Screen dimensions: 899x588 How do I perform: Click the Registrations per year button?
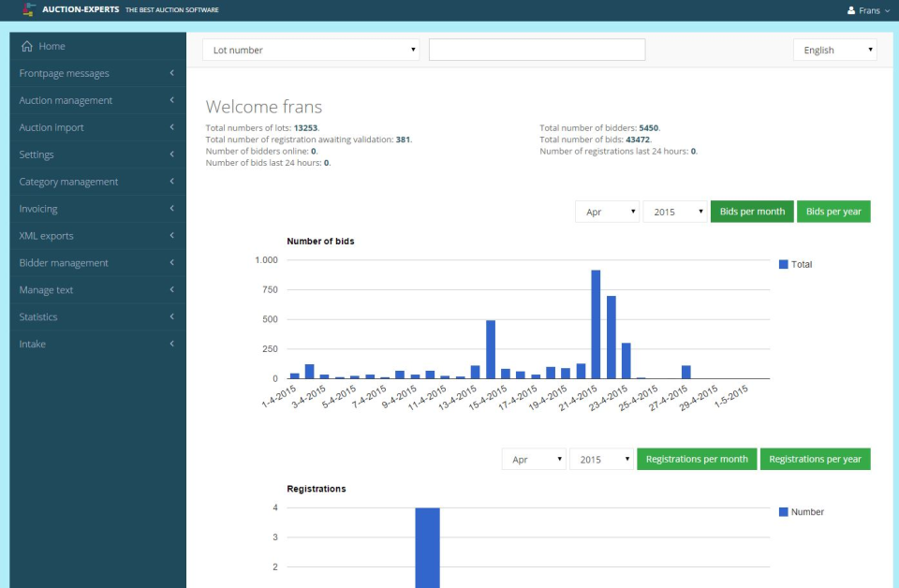815,459
